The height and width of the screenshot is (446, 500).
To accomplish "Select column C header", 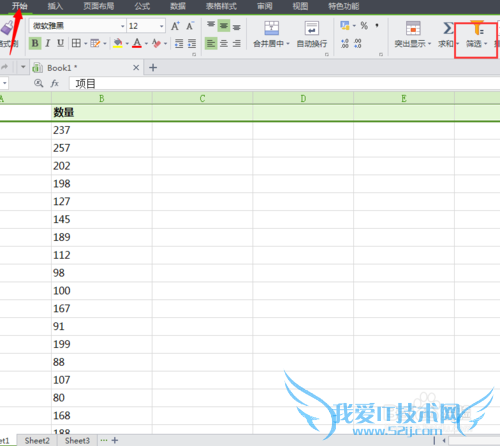I will 202,99.
